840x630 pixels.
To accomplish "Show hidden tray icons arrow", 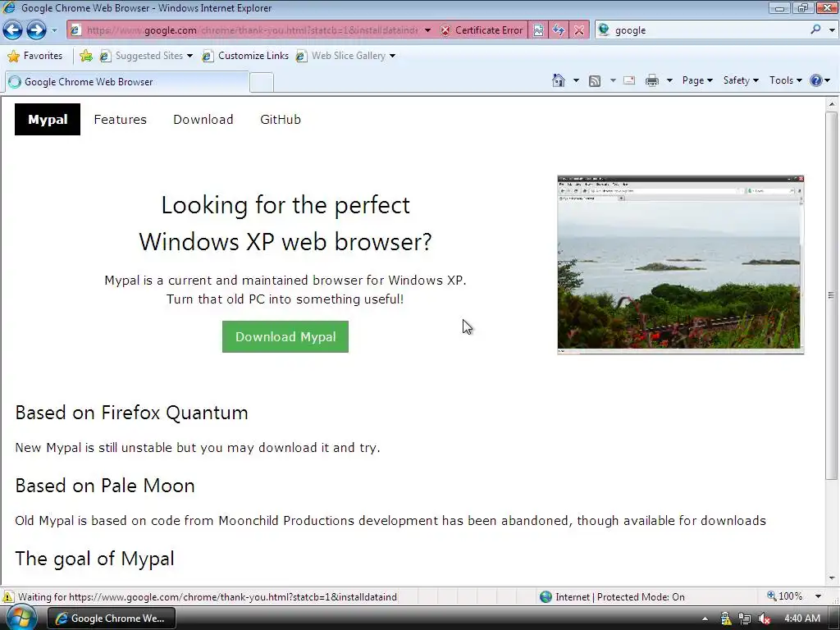I will click(x=705, y=619).
